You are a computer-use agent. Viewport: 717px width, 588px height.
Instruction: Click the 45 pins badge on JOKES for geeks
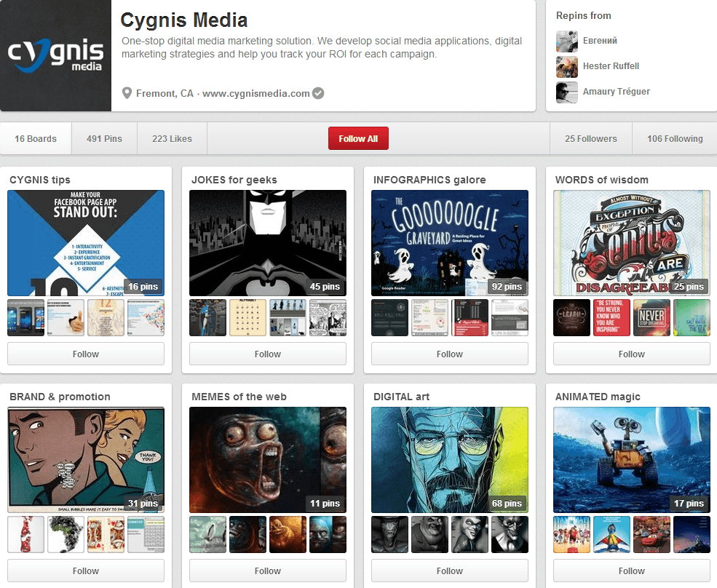click(325, 287)
